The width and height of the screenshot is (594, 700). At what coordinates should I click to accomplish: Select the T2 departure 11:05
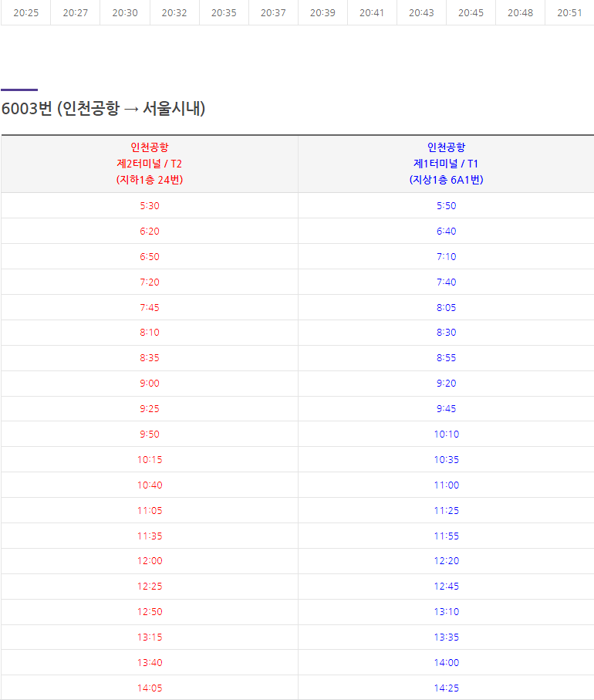(x=150, y=510)
